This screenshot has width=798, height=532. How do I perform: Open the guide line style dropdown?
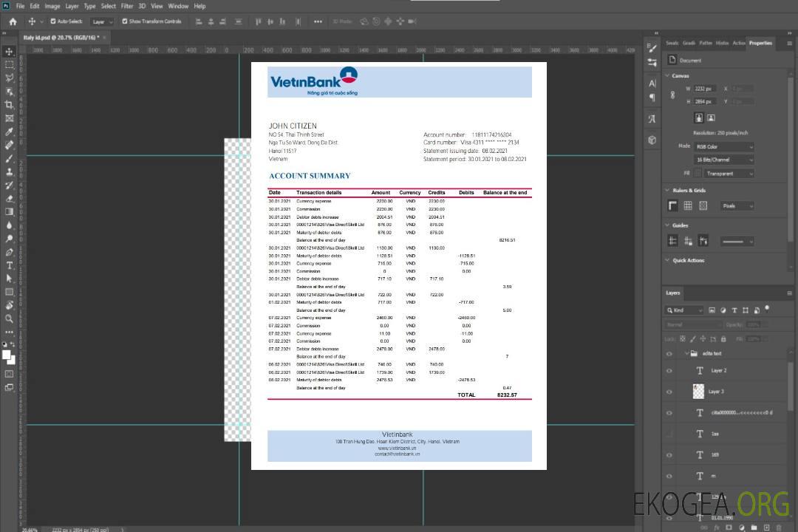737,242
